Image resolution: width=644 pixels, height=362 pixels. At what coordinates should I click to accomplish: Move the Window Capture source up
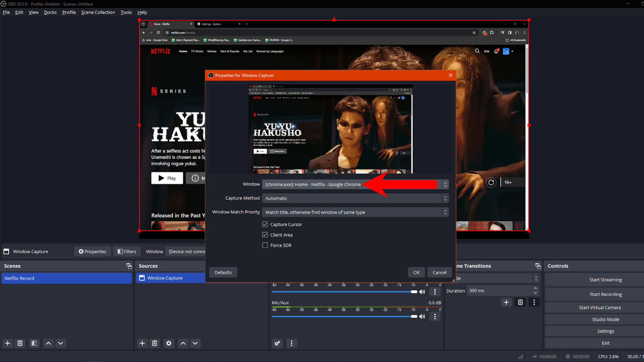coord(183,343)
